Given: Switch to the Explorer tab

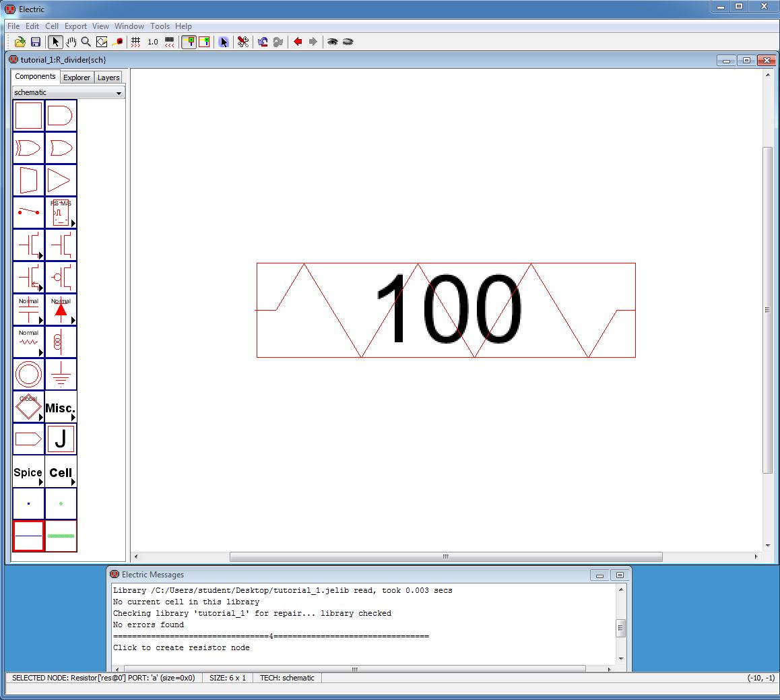Looking at the screenshot, I should tap(77, 77).
